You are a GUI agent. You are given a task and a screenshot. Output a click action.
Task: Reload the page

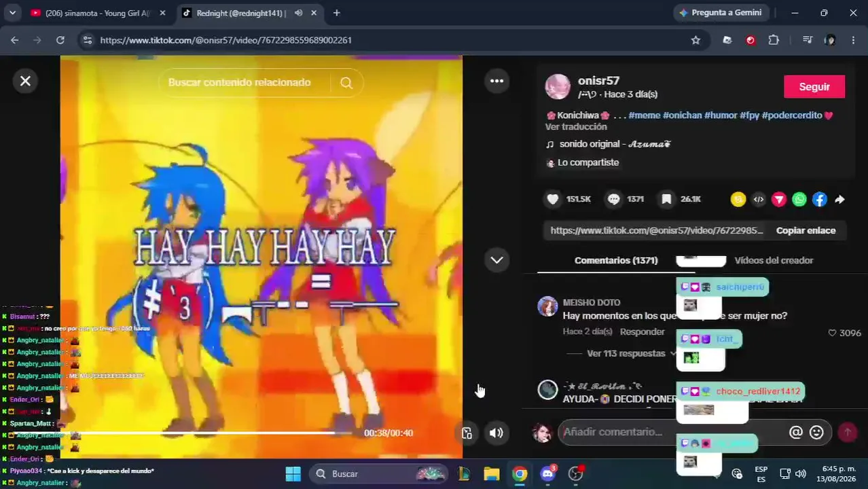coord(60,40)
